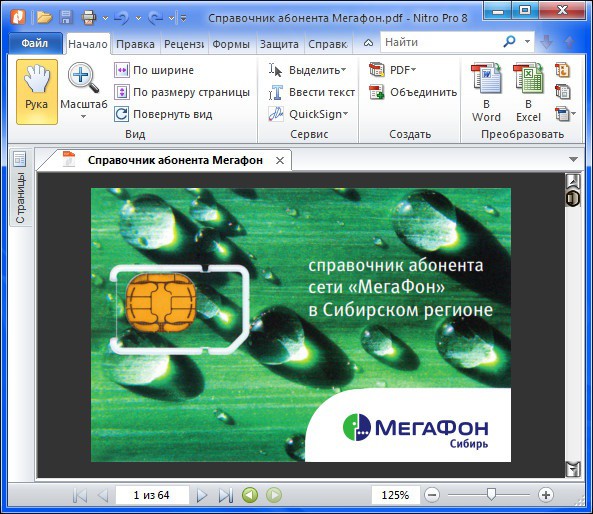Click top small convert icon in Преобразовать

(x=562, y=70)
